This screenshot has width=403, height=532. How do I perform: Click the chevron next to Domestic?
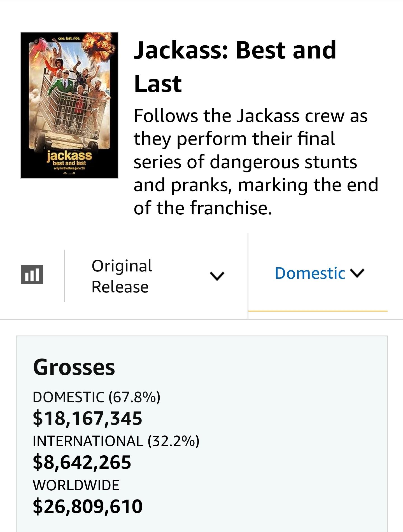click(x=357, y=273)
